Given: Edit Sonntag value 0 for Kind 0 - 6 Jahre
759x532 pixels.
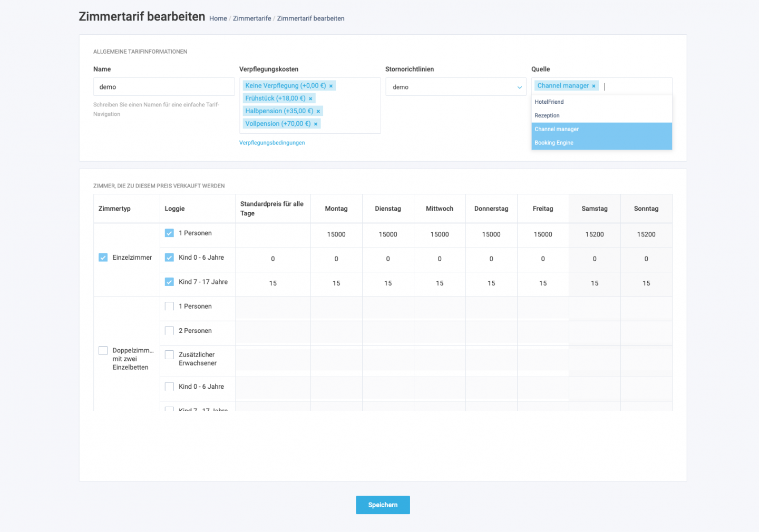Looking at the screenshot, I should pyautogui.click(x=646, y=259).
